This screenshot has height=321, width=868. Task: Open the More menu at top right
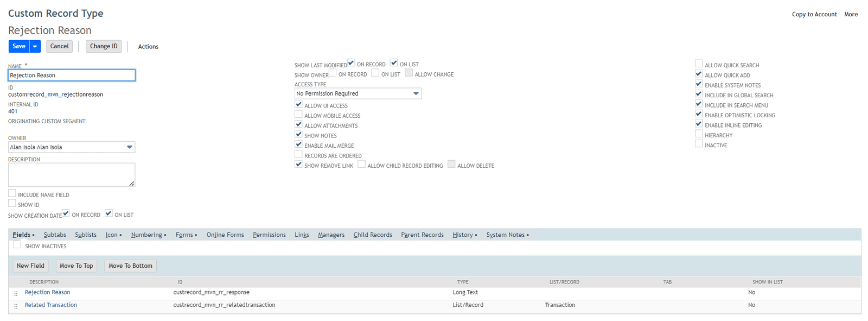(x=851, y=15)
